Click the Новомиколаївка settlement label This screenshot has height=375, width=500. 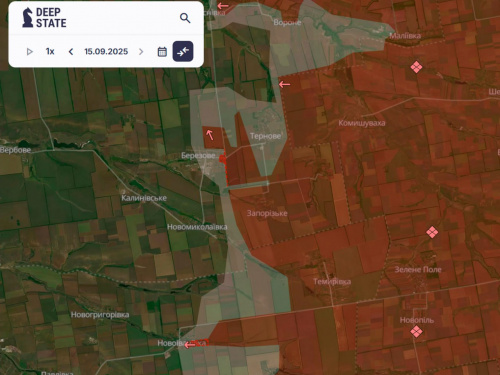(197, 227)
